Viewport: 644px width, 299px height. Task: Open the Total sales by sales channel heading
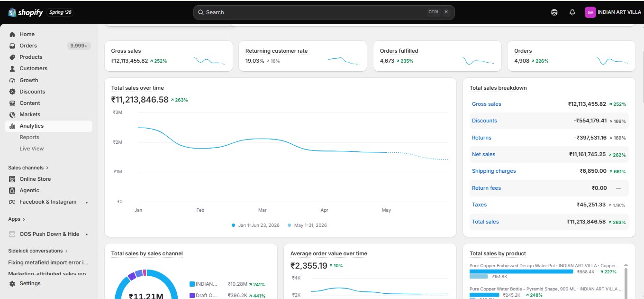point(147,253)
